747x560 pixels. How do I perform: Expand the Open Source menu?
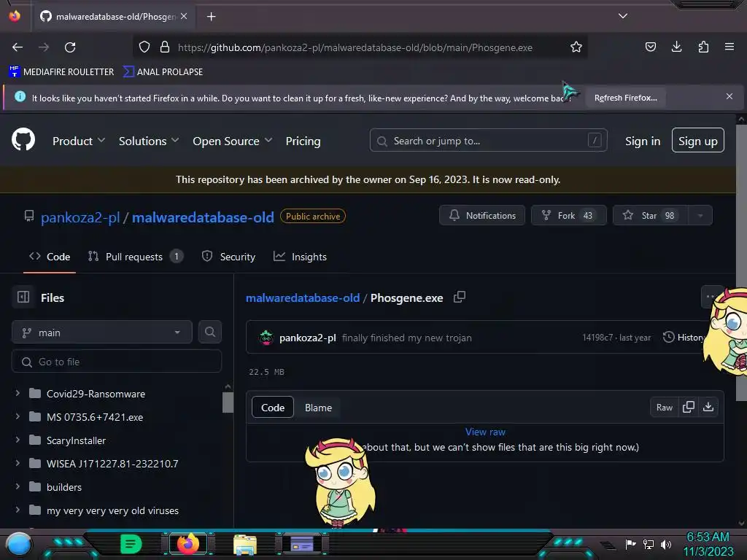coord(233,141)
